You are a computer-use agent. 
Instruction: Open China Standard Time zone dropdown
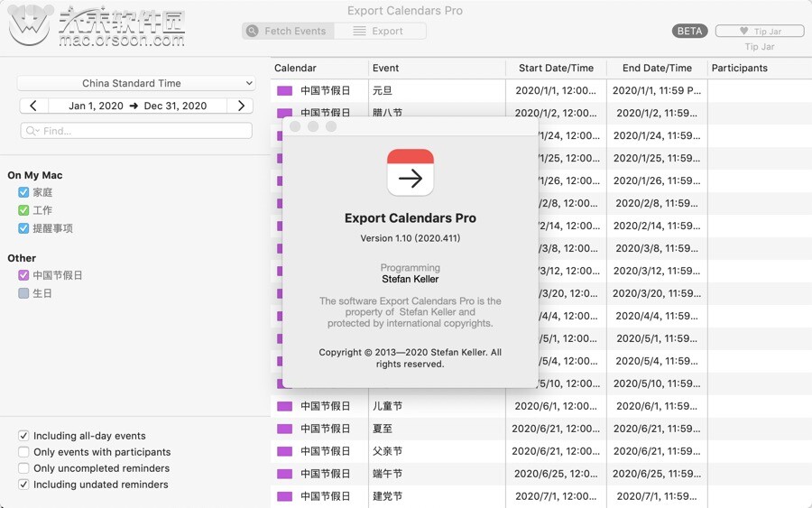[x=136, y=83]
